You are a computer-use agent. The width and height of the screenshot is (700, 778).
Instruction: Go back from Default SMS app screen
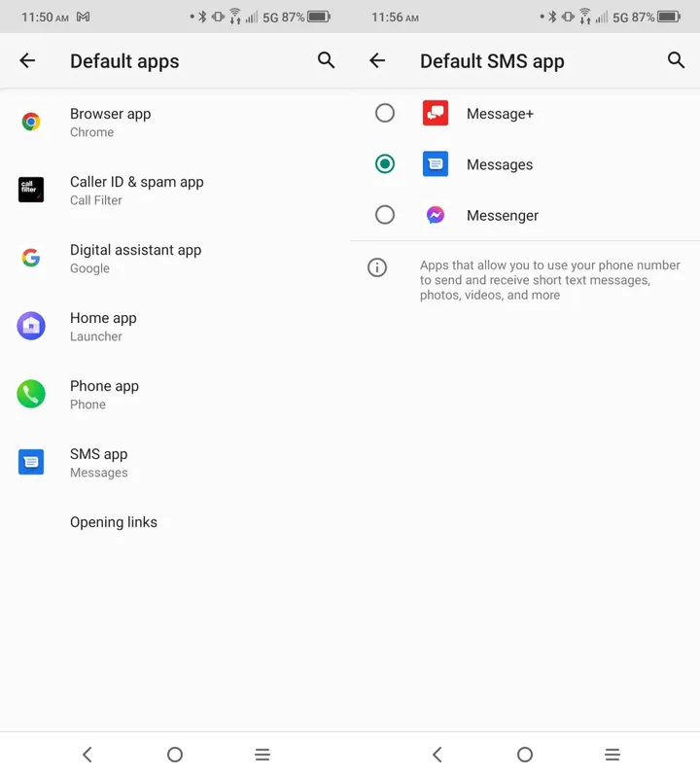(377, 60)
